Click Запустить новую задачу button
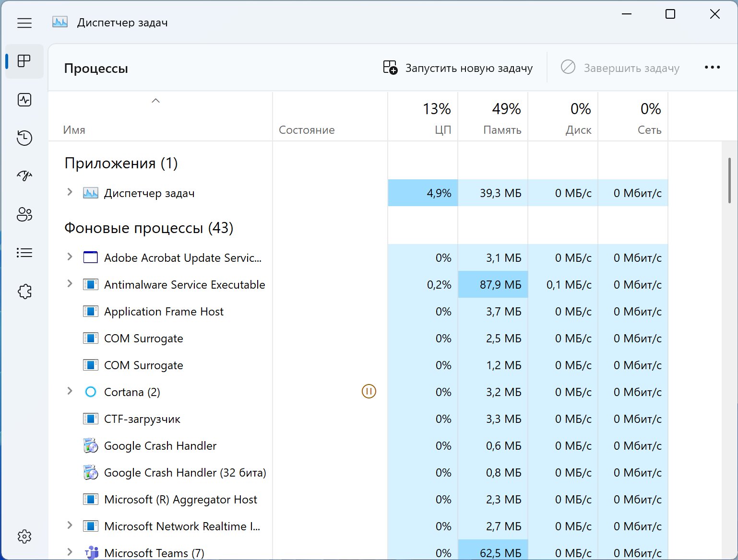This screenshot has height=560, width=738. coord(458,68)
